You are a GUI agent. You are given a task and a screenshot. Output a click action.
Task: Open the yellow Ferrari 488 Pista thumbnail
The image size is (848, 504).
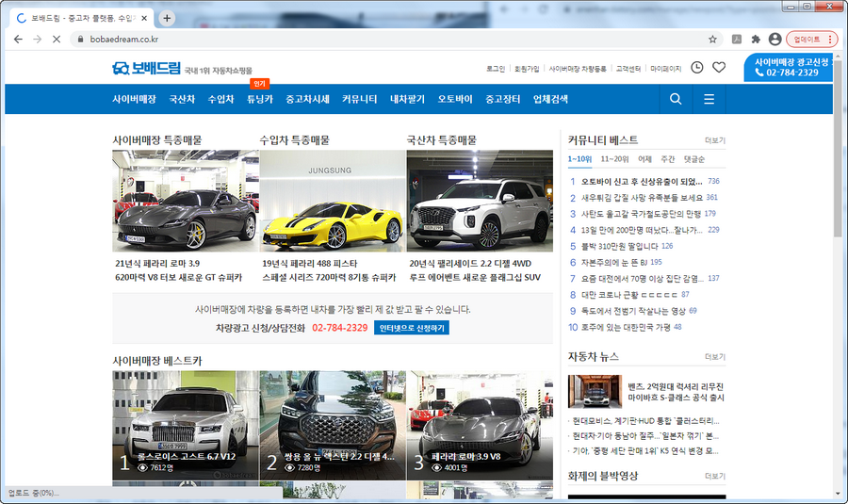coord(333,201)
